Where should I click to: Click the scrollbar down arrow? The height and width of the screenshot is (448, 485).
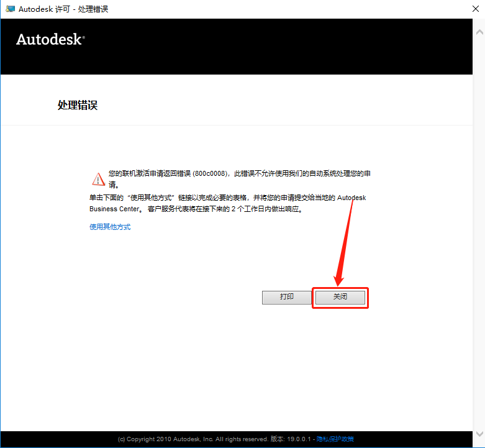[x=479, y=434]
